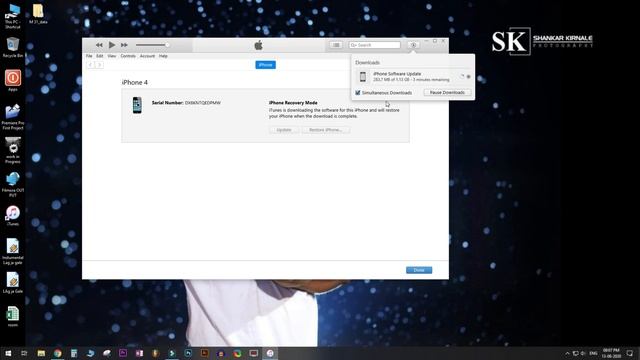Image resolution: width=640 pixels, height=360 pixels.
Task: Open the Apps desktop icon
Action: (13, 80)
